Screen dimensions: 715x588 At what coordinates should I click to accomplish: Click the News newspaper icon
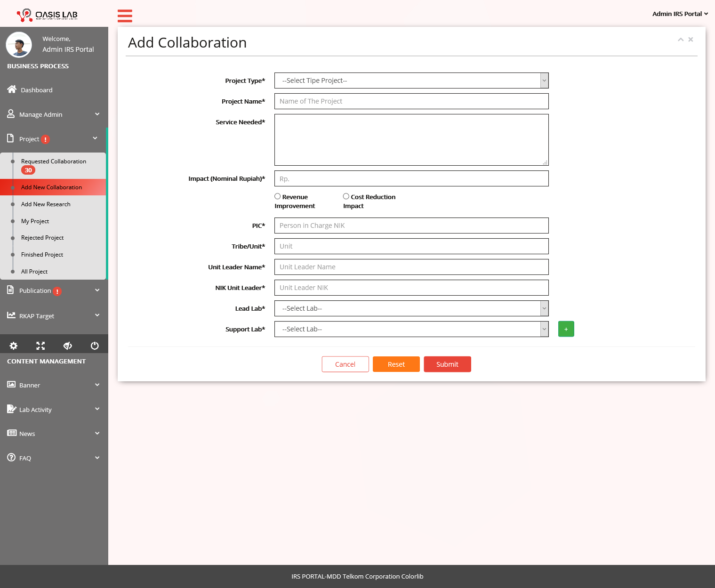pyautogui.click(x=12, y=433)
